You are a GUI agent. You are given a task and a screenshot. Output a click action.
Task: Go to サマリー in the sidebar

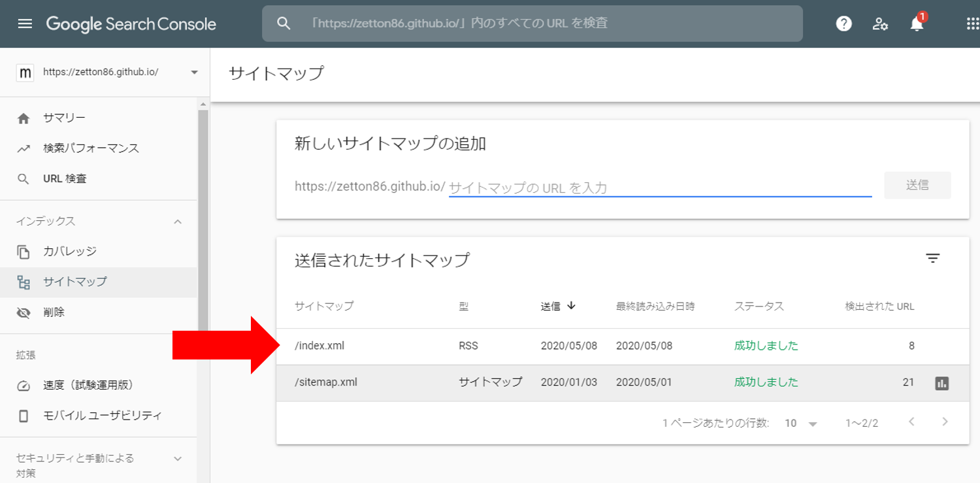tap(64, 118)
